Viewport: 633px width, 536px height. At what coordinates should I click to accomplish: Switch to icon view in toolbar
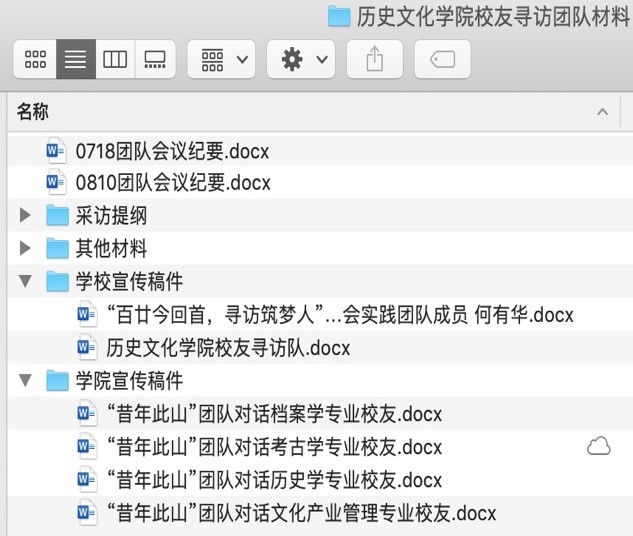(x=35, y=60)
